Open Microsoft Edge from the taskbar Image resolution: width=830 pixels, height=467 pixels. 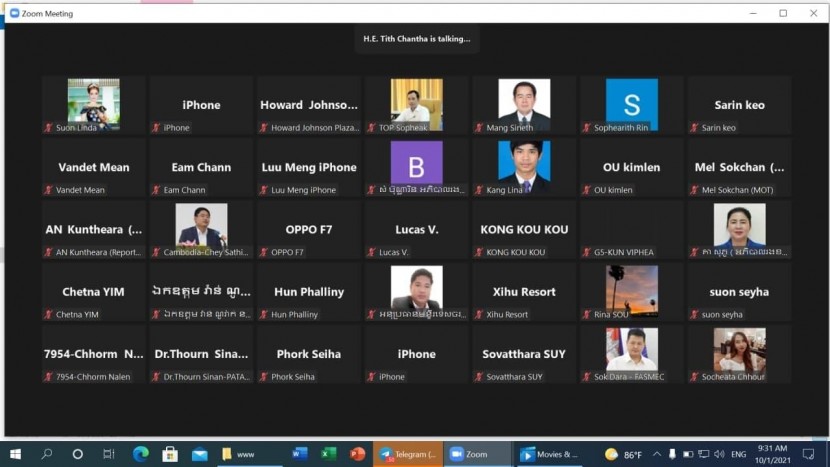point(140,454)
